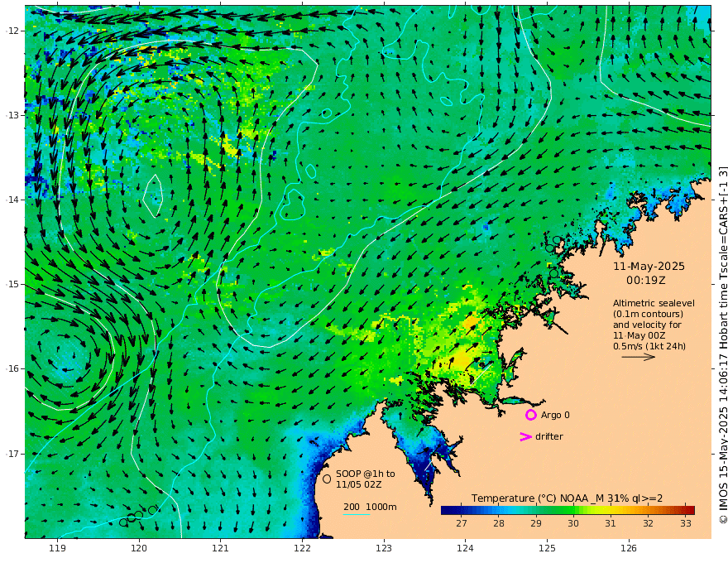The image size is (728, 563).
Task: Click the magenta drifter arrowhead symbol
Action: pyautogui.click(x=525, y=436)
